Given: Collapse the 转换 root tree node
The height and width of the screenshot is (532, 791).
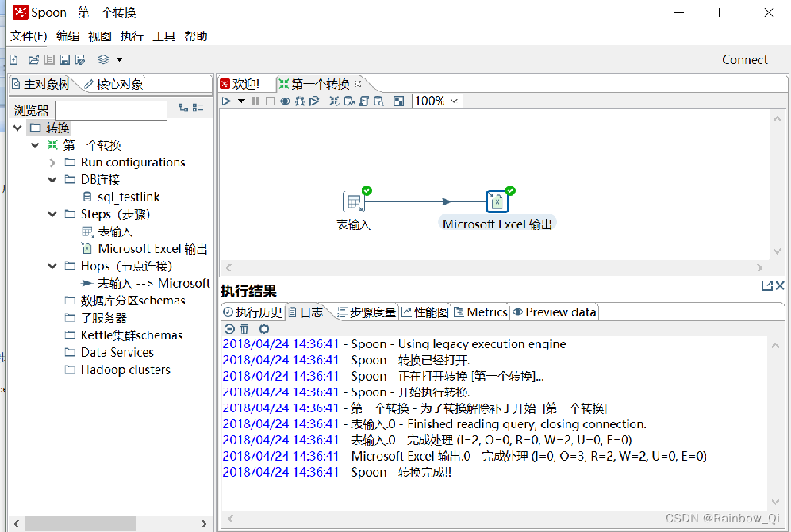Looking at the screenshot, I should 17,128.
